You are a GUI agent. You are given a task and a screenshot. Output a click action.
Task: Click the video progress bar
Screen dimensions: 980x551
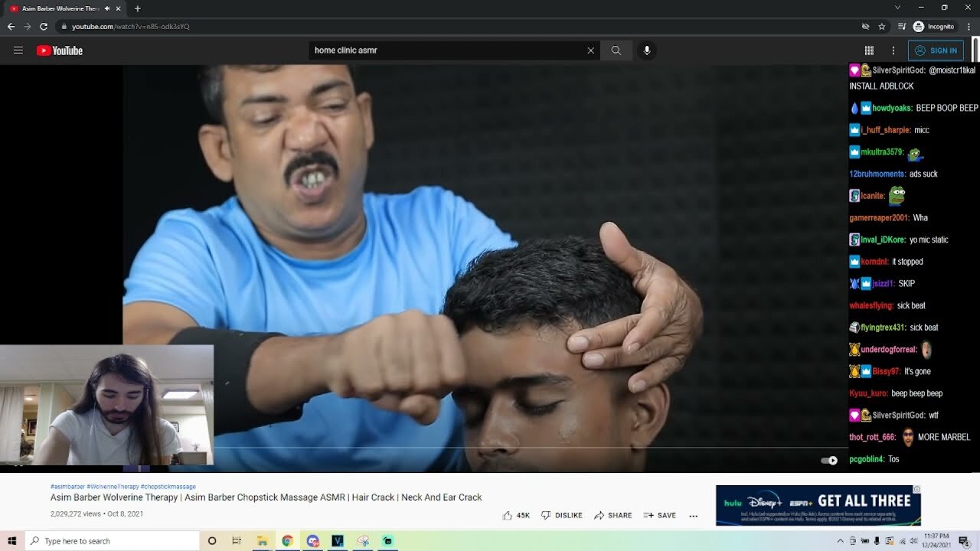[530, 447]
